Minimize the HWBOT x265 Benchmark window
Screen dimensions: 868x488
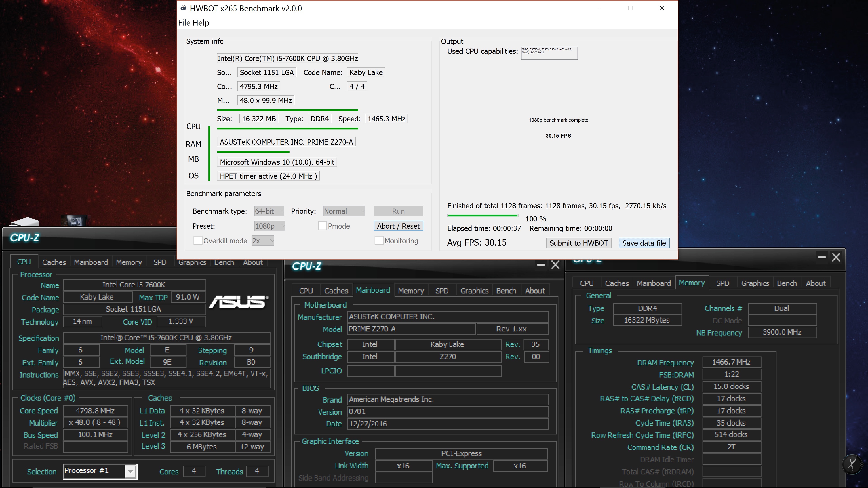(x=599, y=8)
